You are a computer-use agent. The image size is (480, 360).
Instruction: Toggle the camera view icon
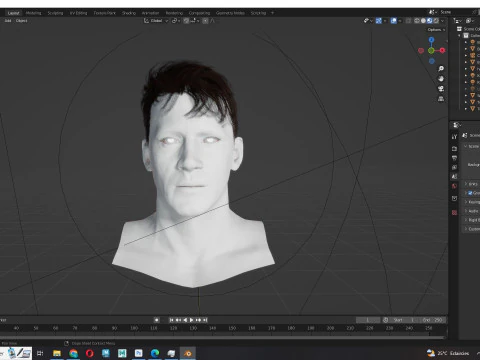(x=441, y=89)
